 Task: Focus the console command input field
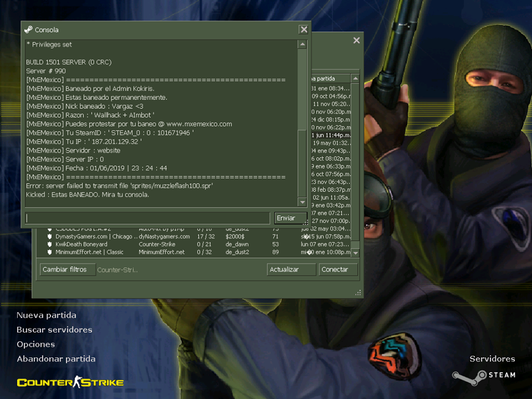(147, 218)
